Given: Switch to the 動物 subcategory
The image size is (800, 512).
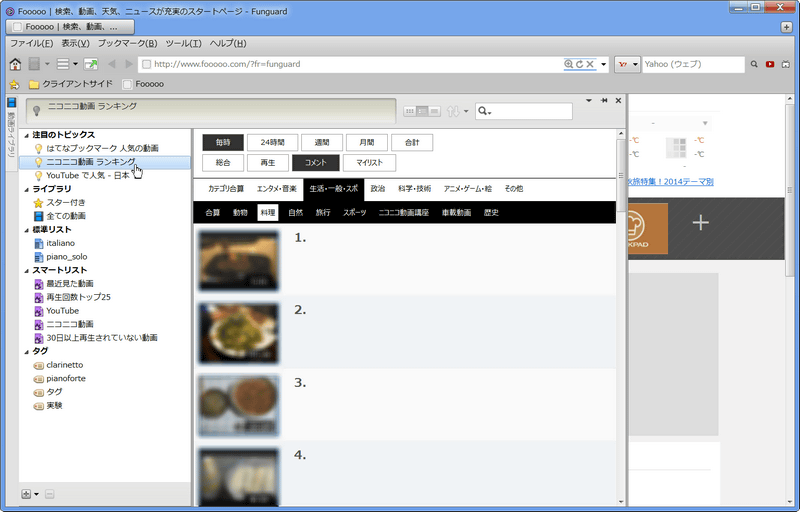Looking at the screenshot, I should click(x=240, y=213).
